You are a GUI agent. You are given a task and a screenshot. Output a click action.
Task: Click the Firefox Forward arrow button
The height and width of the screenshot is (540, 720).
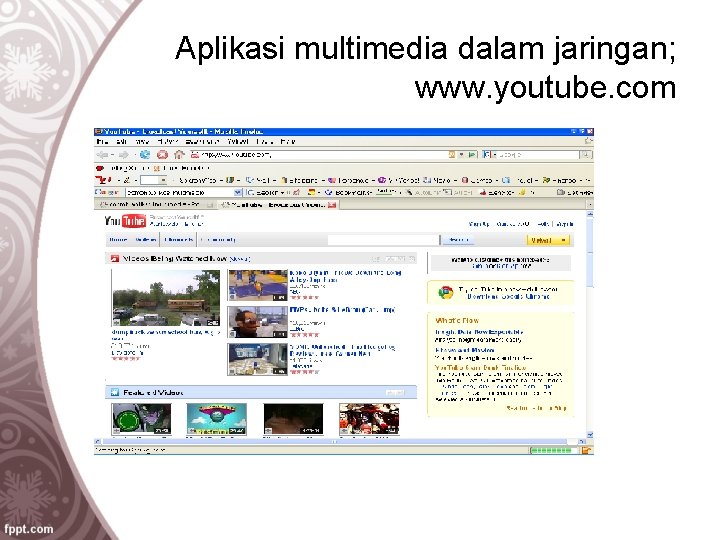point(124,155)
